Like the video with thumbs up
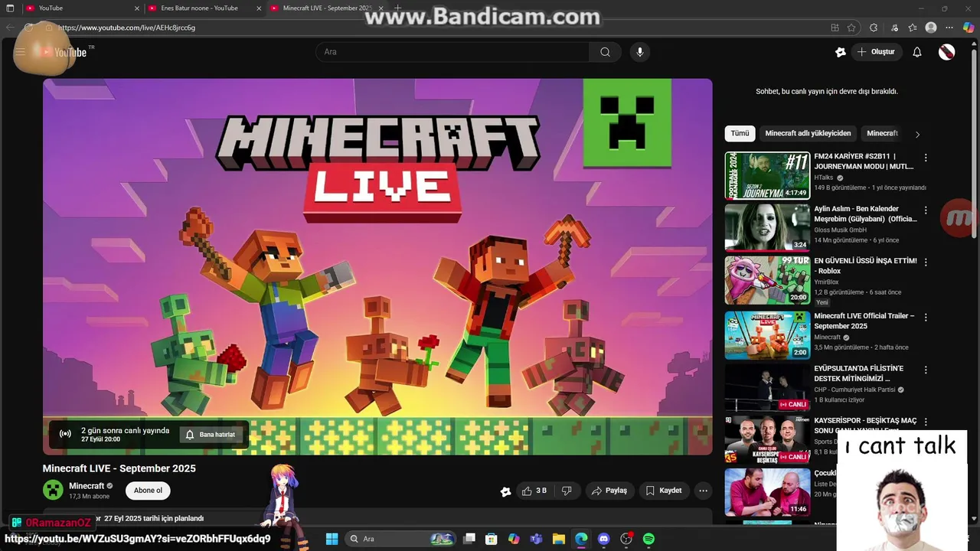The width and height of the screenshot is (980, 551). [x=534, y=491]
